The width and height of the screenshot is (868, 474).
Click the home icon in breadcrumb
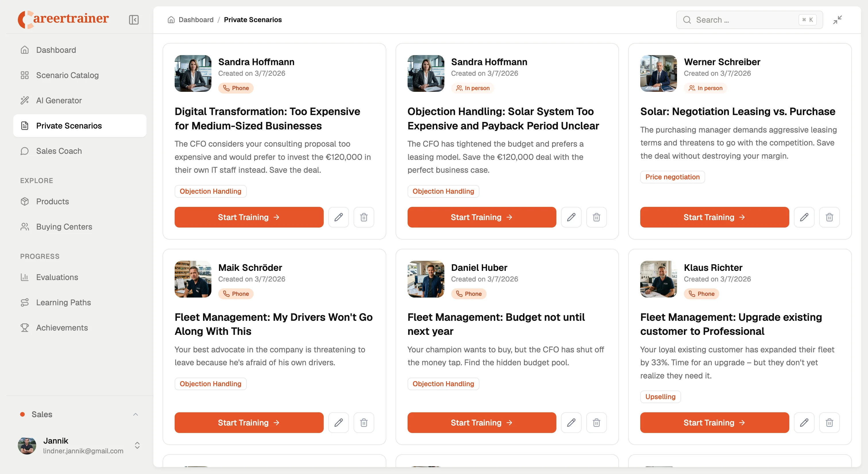tap(171, 20)
